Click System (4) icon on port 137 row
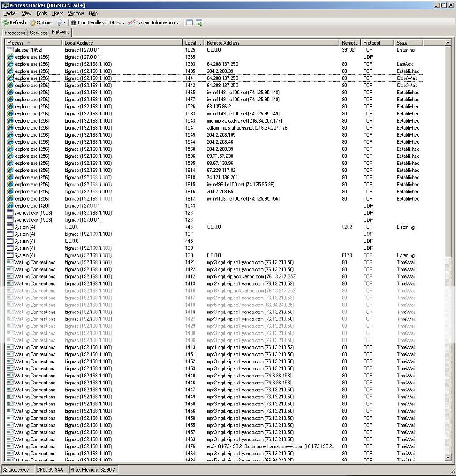Image resolution: width=456 pixels, height=476 pixels. [10, 234]
